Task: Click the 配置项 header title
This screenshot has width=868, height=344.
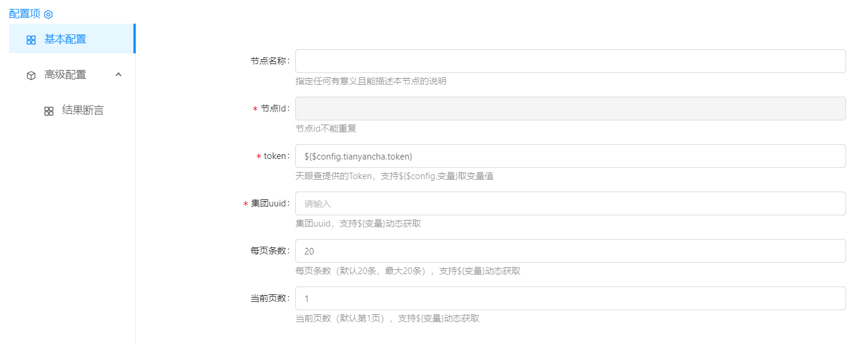Action: (x=24, y=14)
